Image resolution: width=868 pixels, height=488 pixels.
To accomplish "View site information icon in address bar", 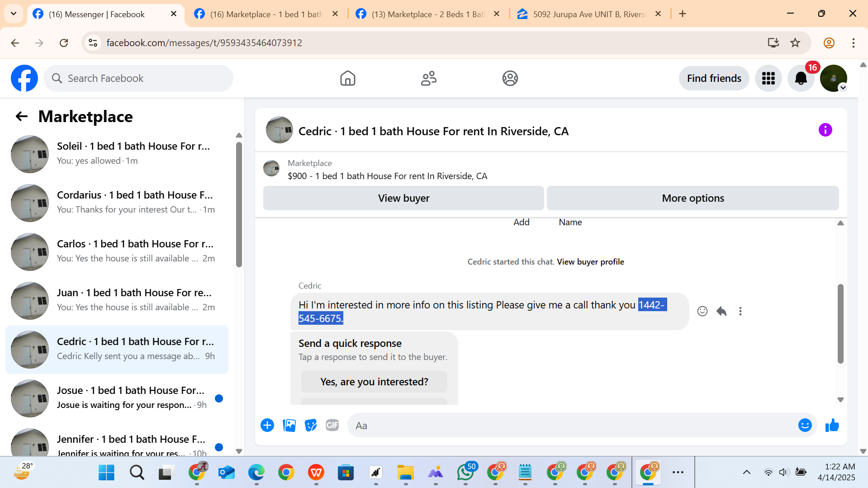I will coord(93,43).
